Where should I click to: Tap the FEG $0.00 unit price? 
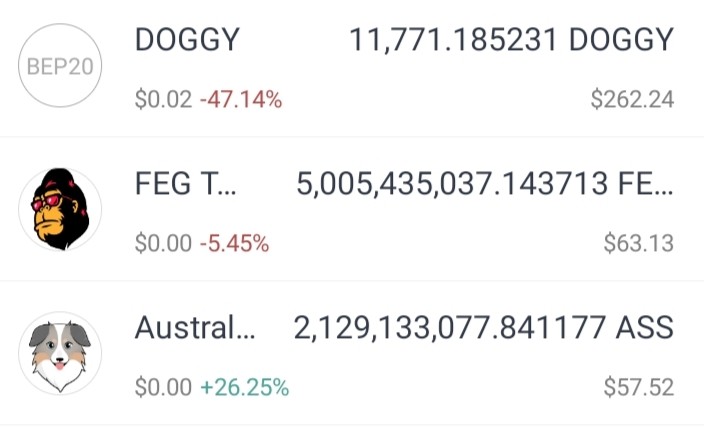tap(163, 243)
